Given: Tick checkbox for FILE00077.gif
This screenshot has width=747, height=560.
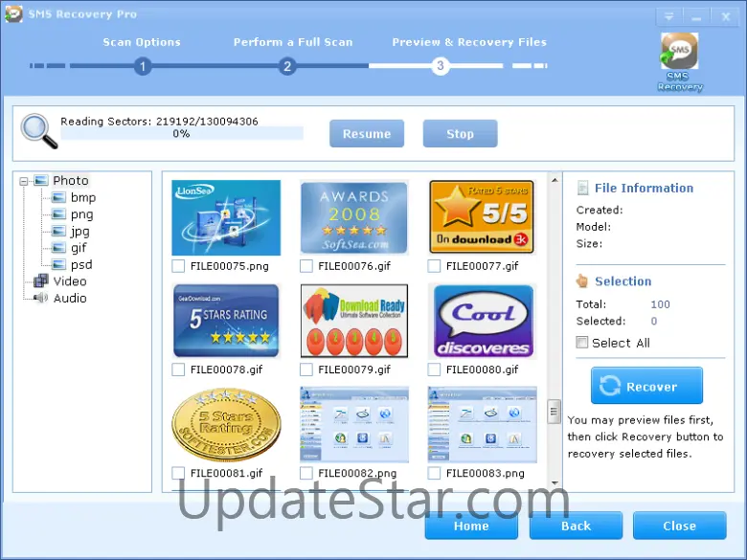Looking at the screenshot, I should 434,266.
